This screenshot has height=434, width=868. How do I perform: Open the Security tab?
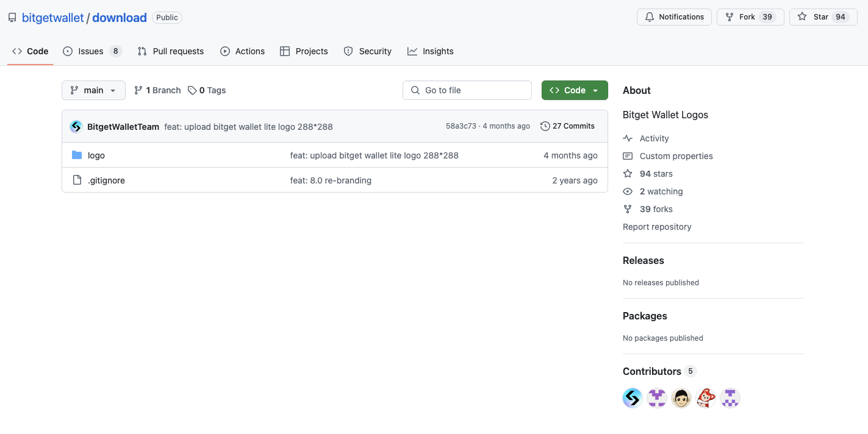pos(368,51)
